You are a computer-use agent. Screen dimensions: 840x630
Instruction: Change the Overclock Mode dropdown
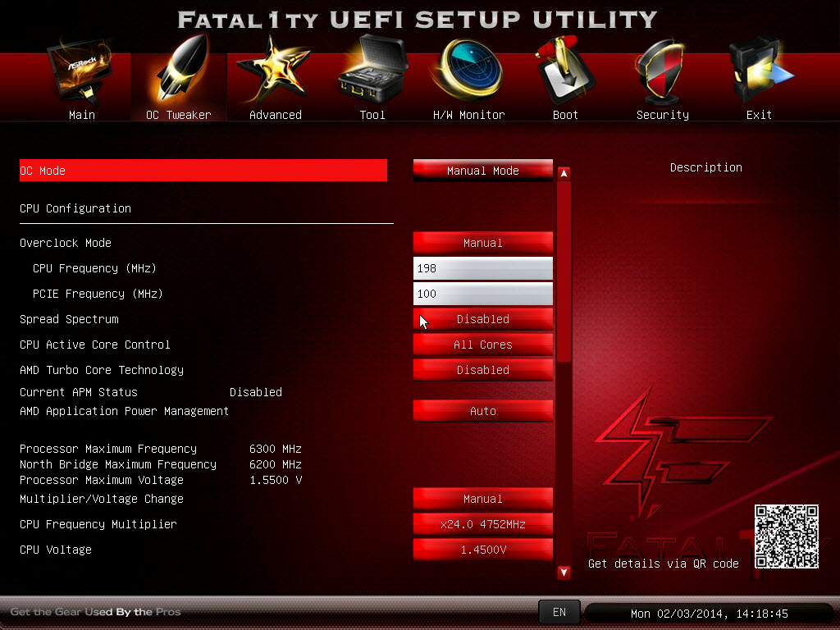point(482,243)
